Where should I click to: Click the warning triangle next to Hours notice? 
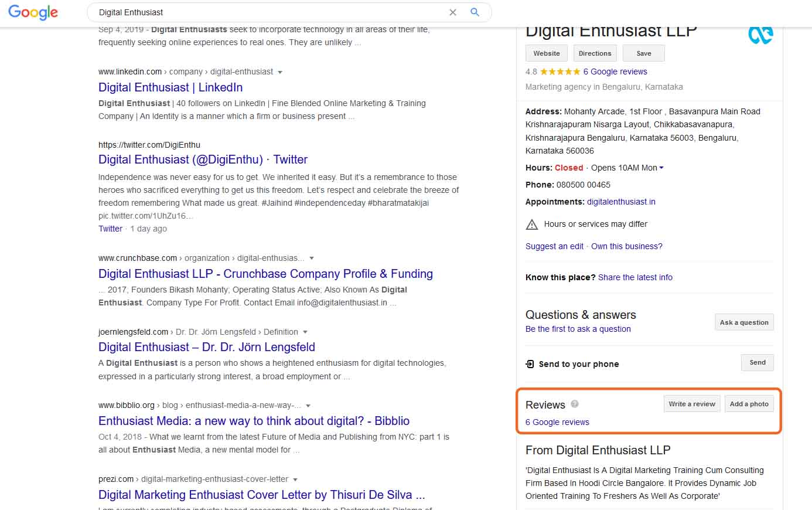(x=532, y=224)
